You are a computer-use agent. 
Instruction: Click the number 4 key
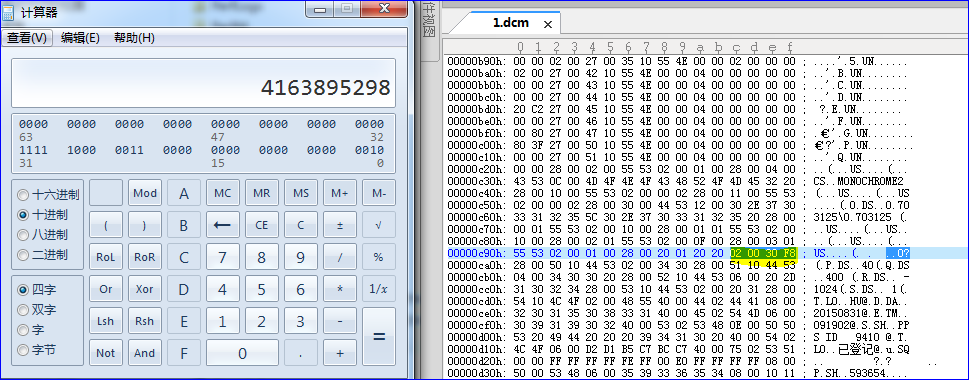[x=222, y=289]
